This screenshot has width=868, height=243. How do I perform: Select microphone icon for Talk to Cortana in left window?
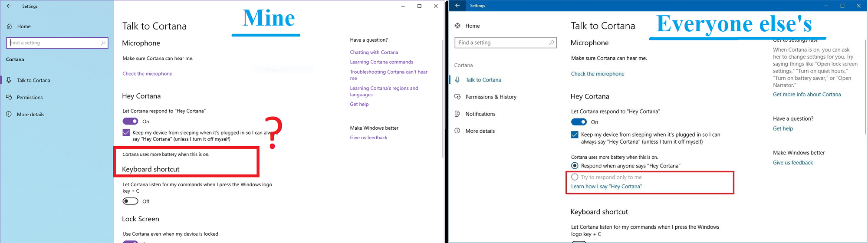point(9,80)
